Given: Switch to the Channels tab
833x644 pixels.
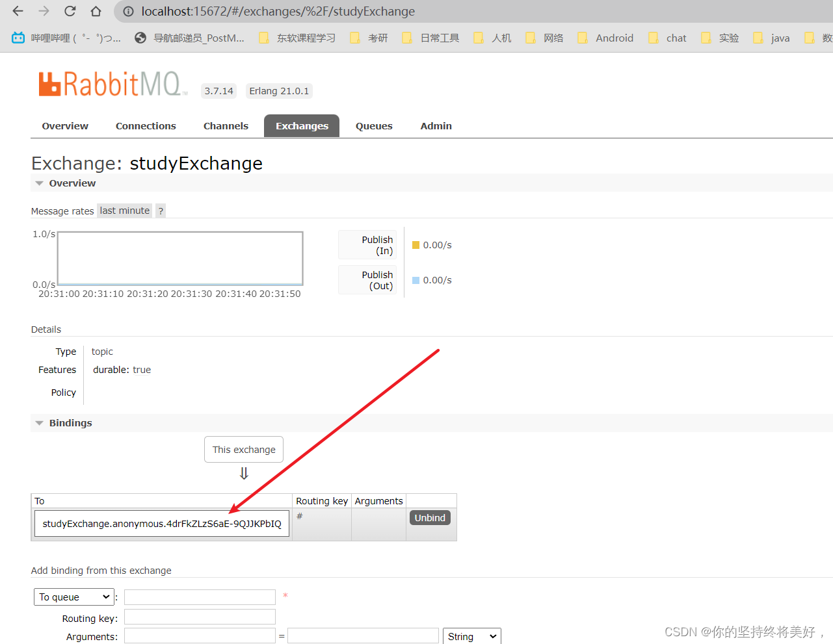Looking at the screenshot, I should [x=226, y=126].
